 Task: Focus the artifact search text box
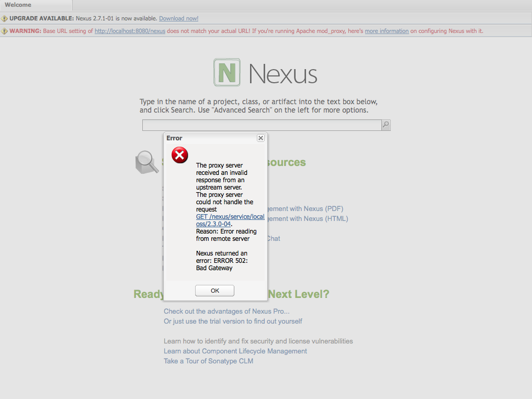click(262, 125)
